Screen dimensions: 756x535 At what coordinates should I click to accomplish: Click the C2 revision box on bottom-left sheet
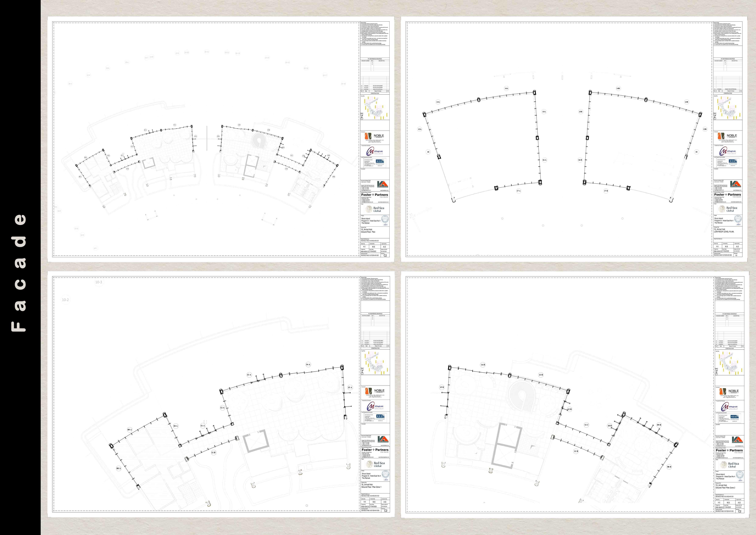click(x=385, y=511)
